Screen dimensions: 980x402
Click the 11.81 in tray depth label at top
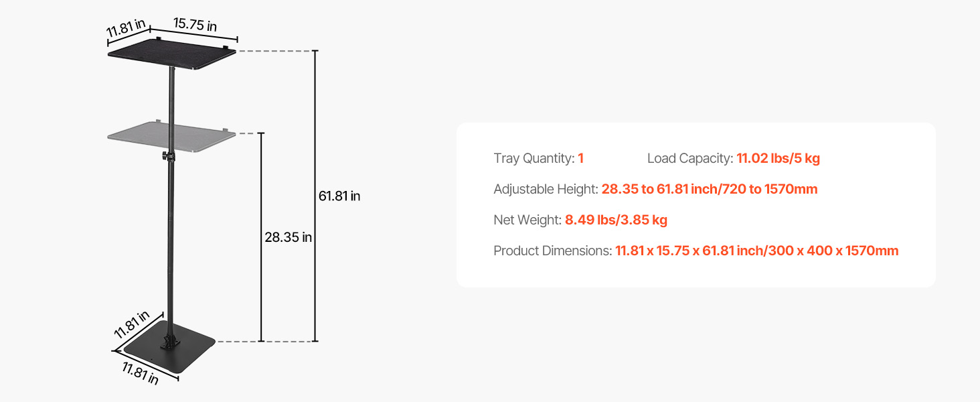[x=126, y=30]
